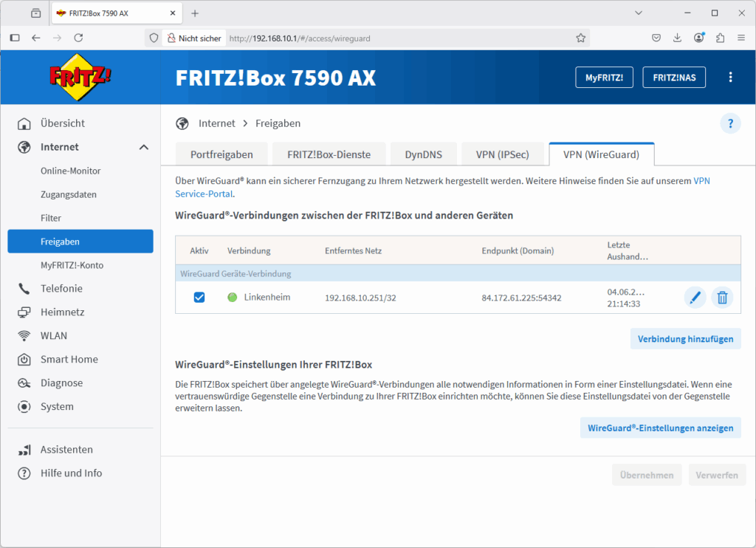This screenshot has height=548, width=756.
Task: Click the Linkenheim connection name
Action: [x=267, y=297]
